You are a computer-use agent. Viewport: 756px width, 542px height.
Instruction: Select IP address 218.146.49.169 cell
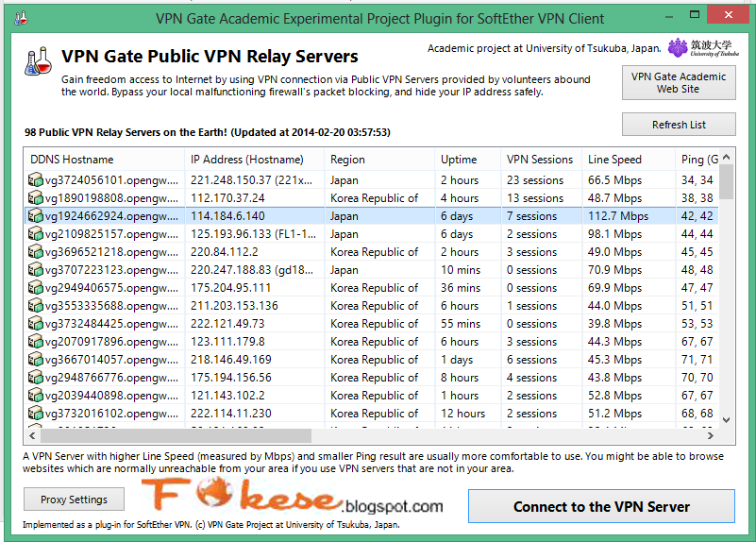(x=254, y=360)
